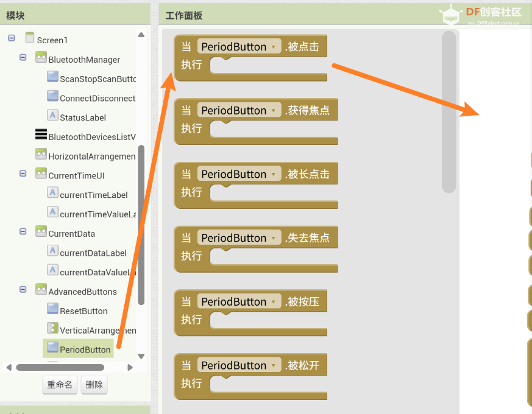532x414 pixels.
Task: Click the tree horizontal scroll-right arrow
Action: point(130,367)
